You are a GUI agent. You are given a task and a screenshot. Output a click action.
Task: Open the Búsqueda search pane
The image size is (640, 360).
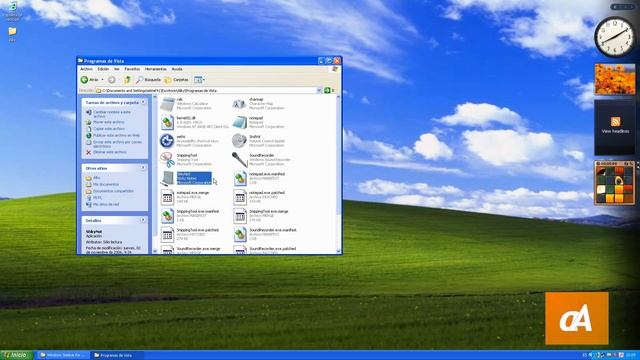point(148,80)
